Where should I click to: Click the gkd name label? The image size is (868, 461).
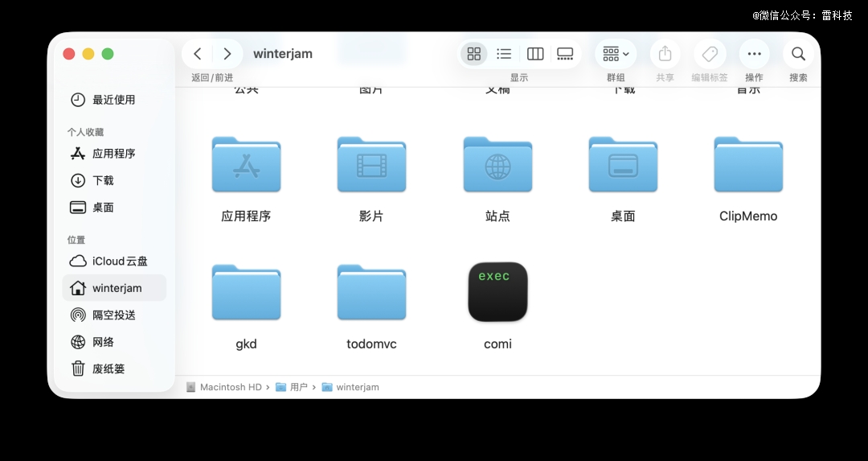pyautogui.click(x=247, y=344)
